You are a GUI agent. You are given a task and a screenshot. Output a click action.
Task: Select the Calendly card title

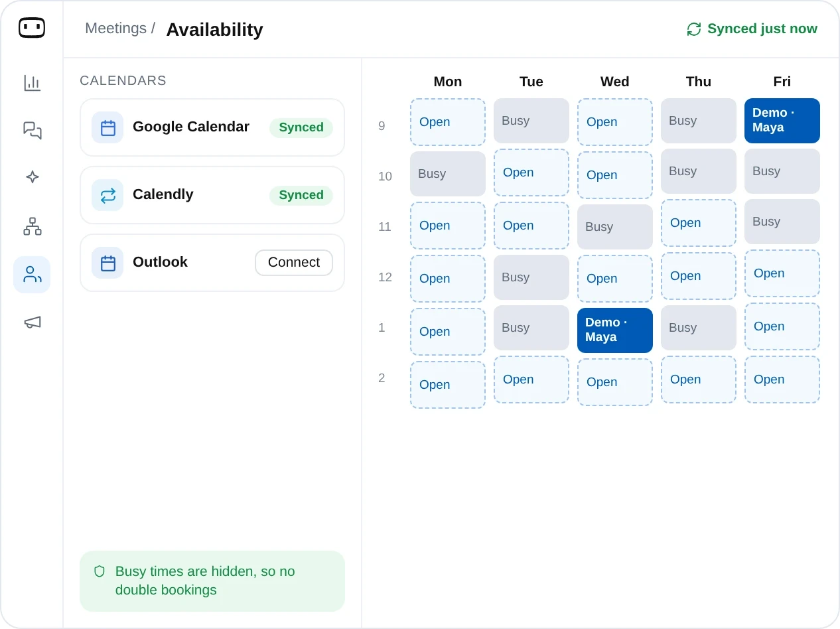click(163, 194)
